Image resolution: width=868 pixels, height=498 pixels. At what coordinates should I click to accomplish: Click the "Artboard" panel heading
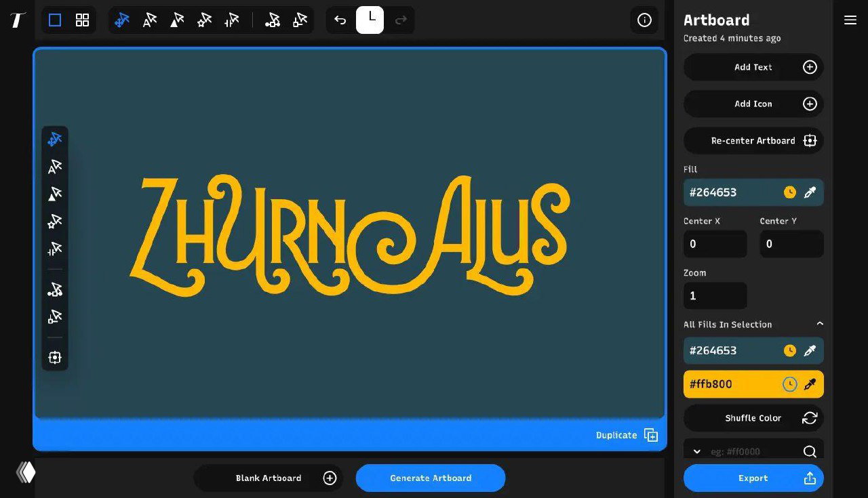pos(716,20)
